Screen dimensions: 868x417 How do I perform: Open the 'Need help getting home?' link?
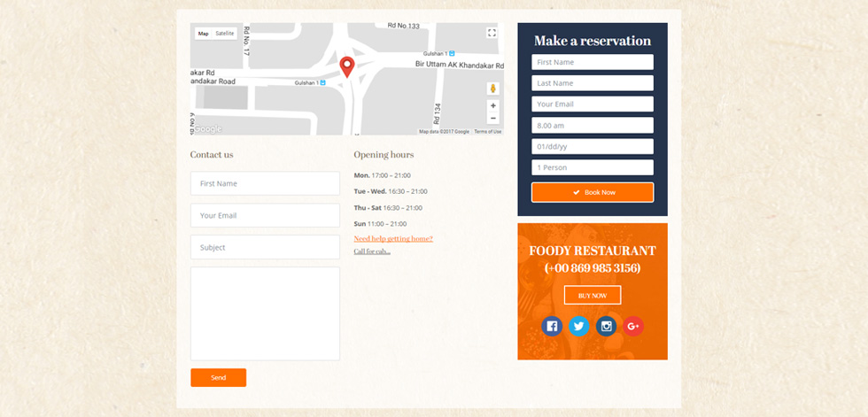(393, 239)
